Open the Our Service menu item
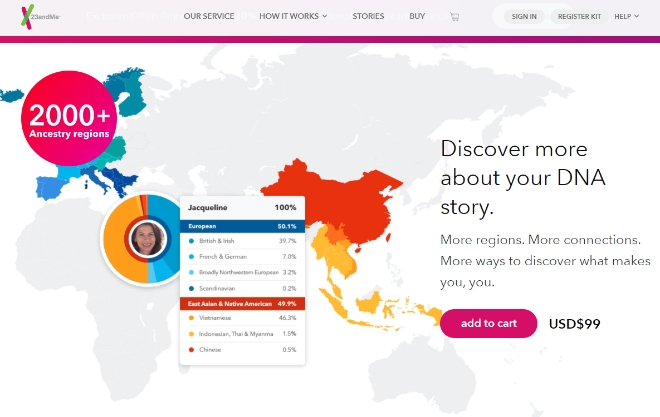 click(x=208, y=17)
